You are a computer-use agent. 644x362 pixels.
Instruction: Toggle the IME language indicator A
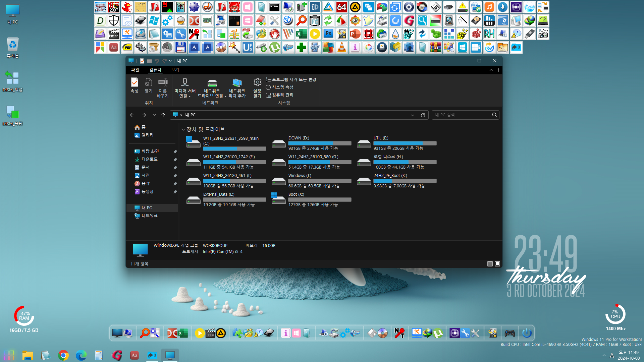612,355
